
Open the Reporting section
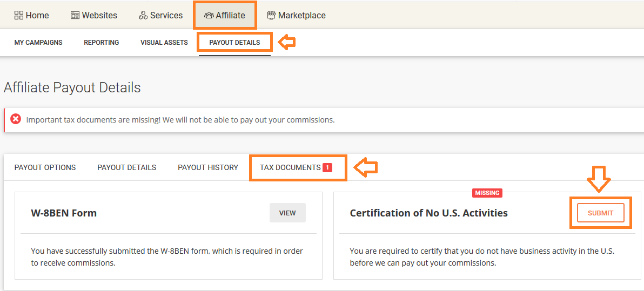pyautogui.click(x=102, y=43)
